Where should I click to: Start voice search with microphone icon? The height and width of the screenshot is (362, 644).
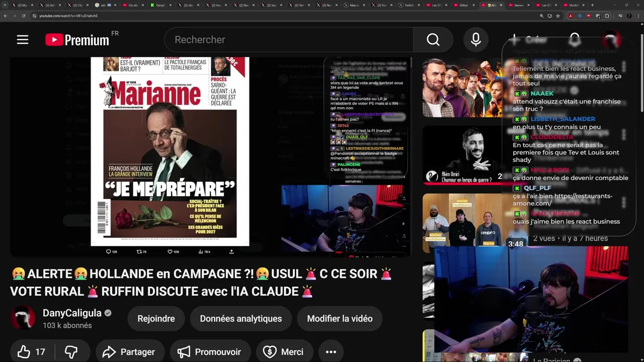(x=476, y=40)
